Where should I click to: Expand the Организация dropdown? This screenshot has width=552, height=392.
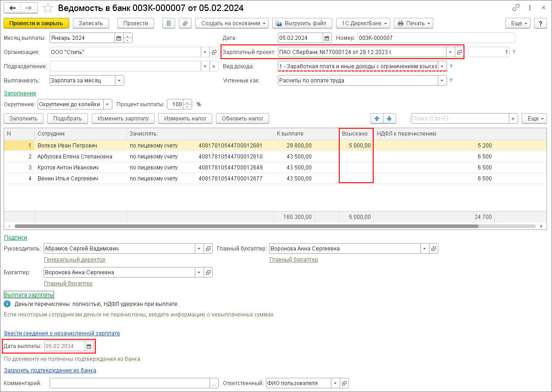coord(204,52)
